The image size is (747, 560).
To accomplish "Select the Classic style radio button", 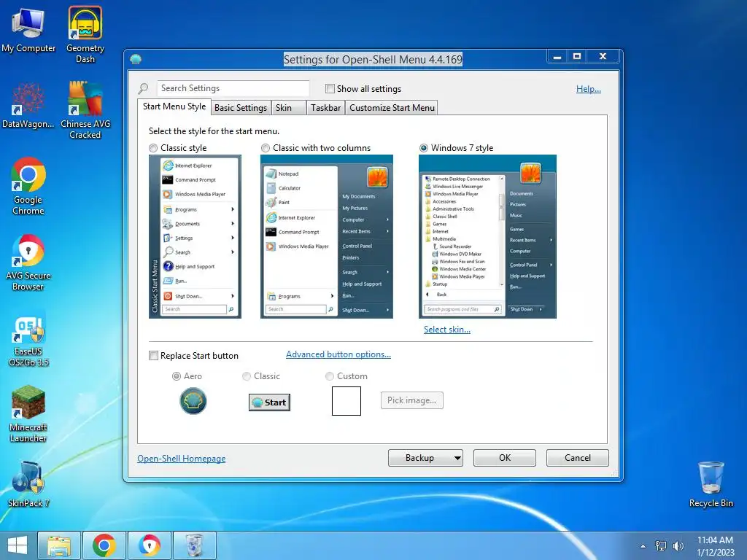I will coord(153,148).
